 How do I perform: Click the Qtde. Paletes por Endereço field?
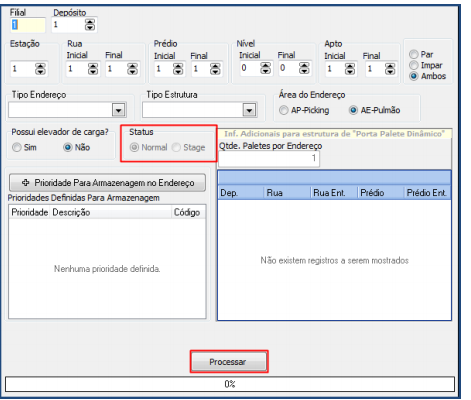269,159
